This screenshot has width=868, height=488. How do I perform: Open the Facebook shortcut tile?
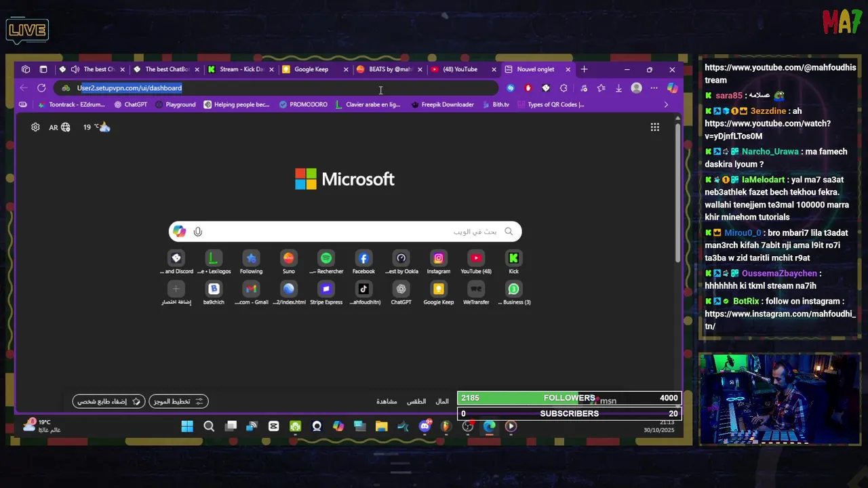363,262
